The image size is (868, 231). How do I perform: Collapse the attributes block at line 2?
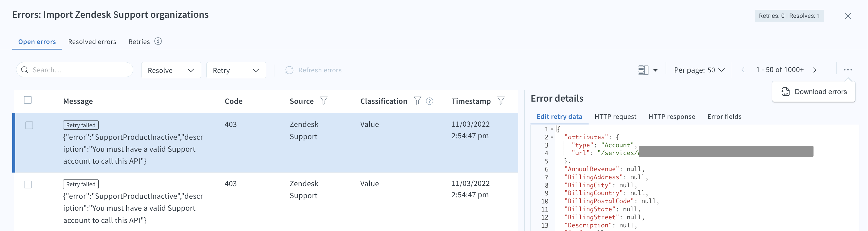552,137
